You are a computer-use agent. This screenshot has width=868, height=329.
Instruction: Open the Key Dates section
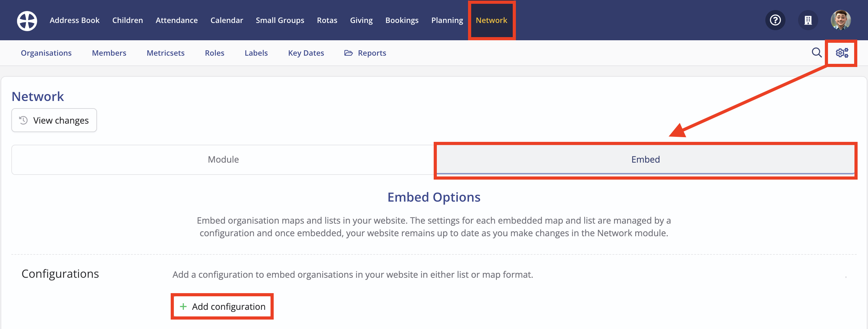(x=306, y=53)
